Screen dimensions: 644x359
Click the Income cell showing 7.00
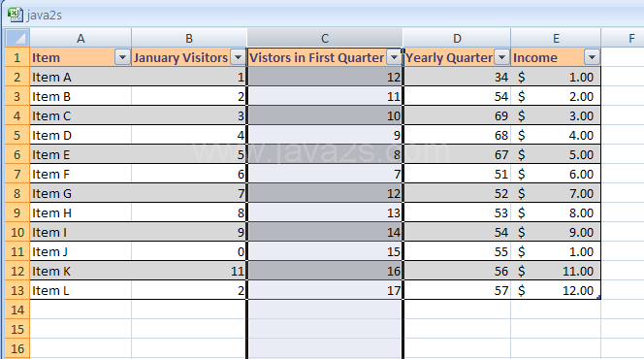click(556, 193)
